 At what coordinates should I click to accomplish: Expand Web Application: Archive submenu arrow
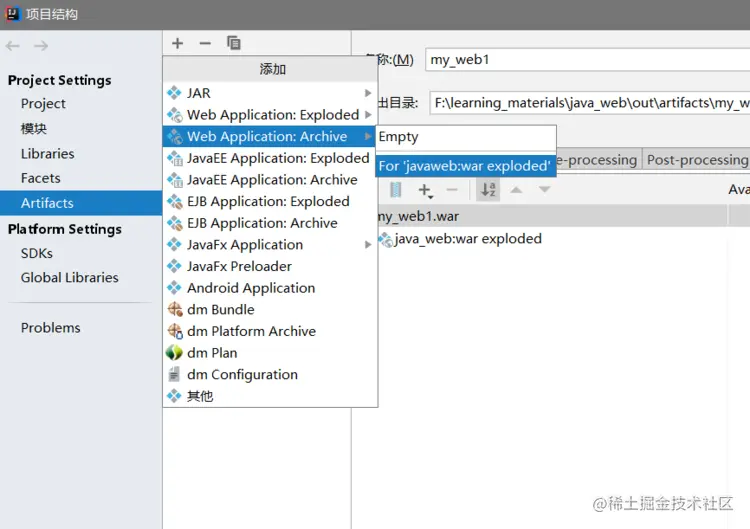point(368,136)
